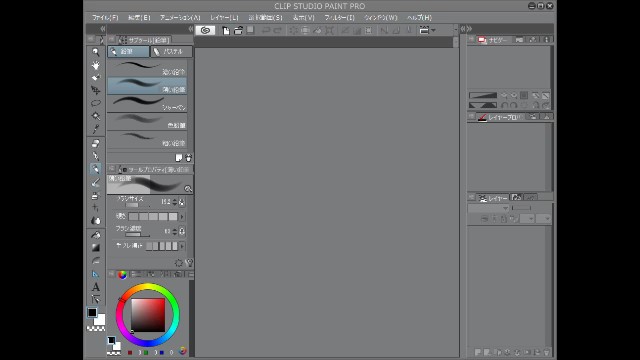This screenshot has width=640, height=360.
Task: Select the sub drawing color white swatch
Action: coord(100,320)
